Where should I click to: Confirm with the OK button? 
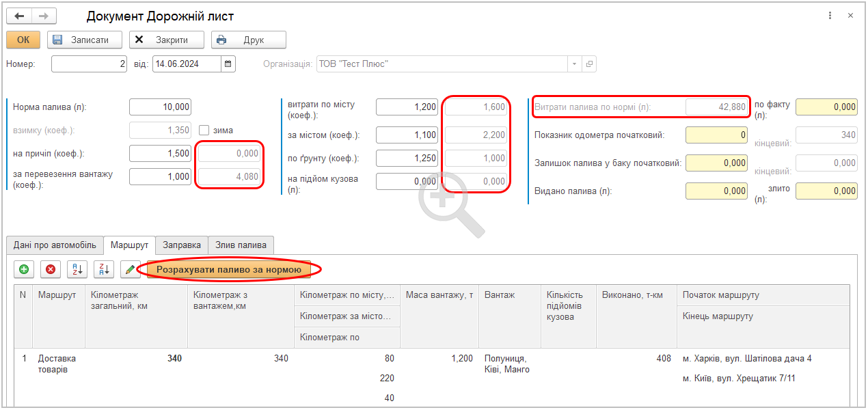[23, 40]
